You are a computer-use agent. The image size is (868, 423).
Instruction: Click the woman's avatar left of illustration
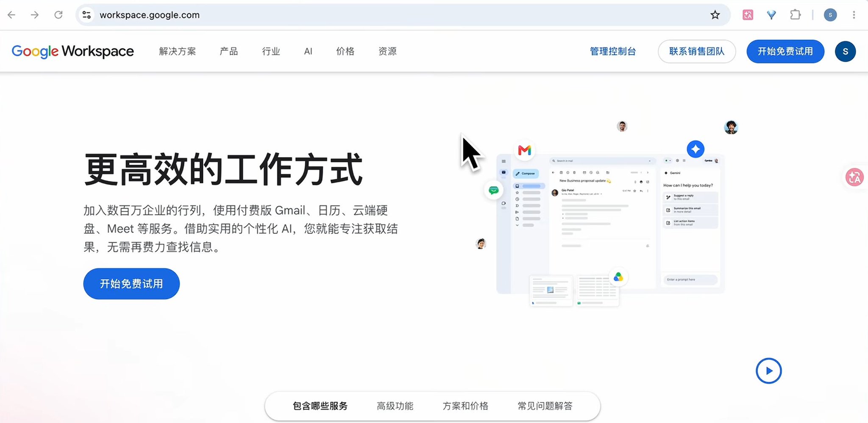[481, 244]
